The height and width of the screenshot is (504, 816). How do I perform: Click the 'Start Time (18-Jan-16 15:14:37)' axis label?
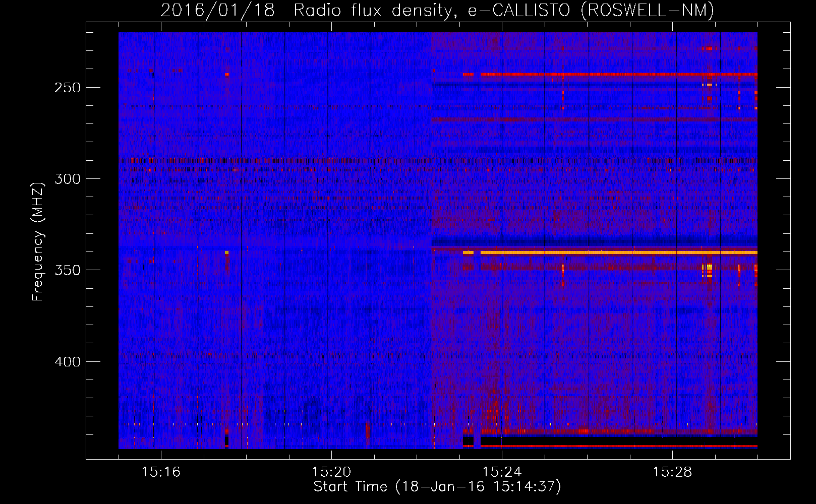point(437,487)
